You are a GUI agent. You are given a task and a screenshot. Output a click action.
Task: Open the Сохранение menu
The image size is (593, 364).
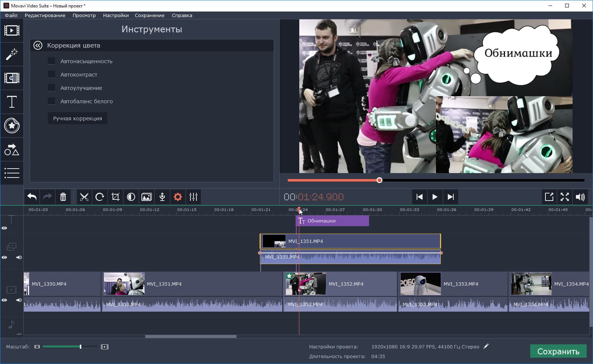pyautogui.click(x=150, y=15)
